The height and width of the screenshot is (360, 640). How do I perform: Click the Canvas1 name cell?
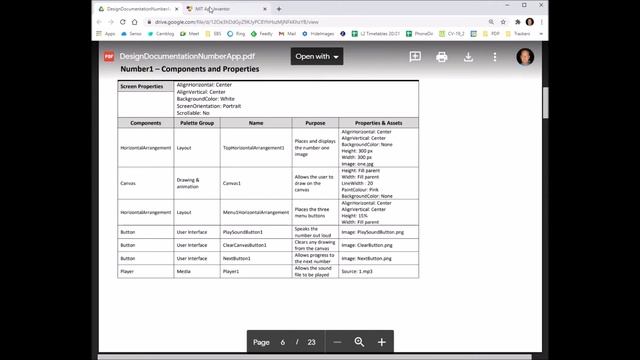[256, 183]
